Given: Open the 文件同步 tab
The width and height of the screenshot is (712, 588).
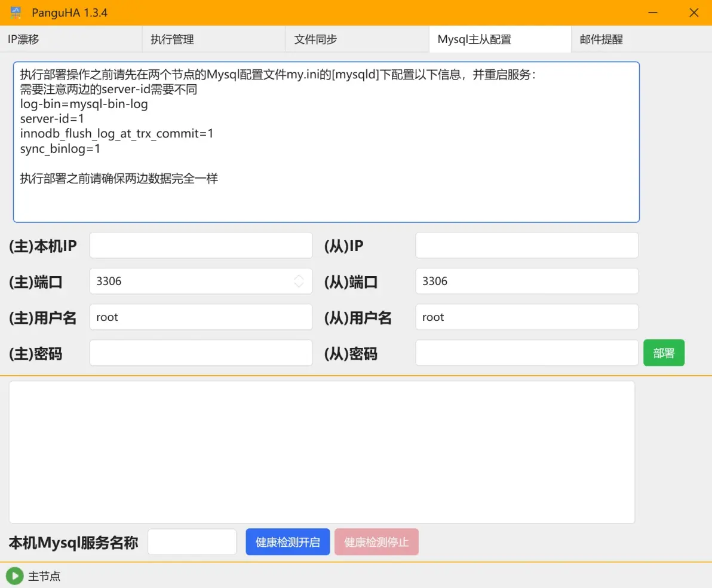Looking at the screenshot, I should coord(357,39).
